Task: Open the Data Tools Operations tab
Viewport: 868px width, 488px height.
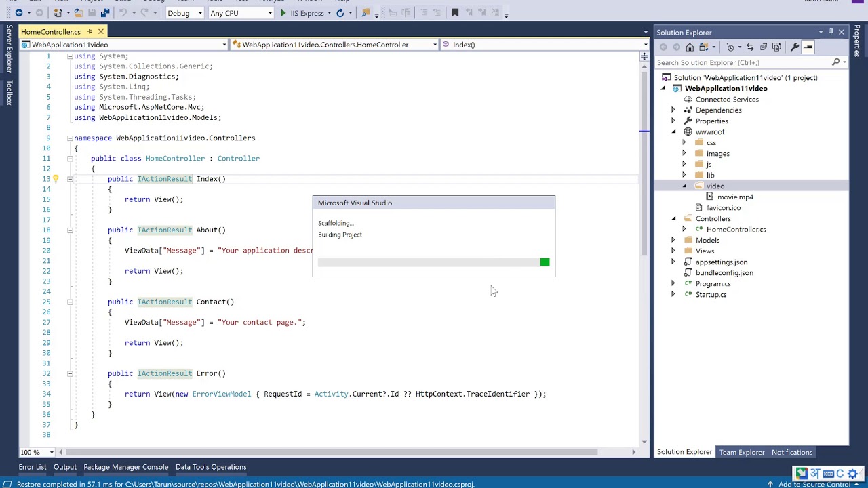Action: (x=211, y=467)
